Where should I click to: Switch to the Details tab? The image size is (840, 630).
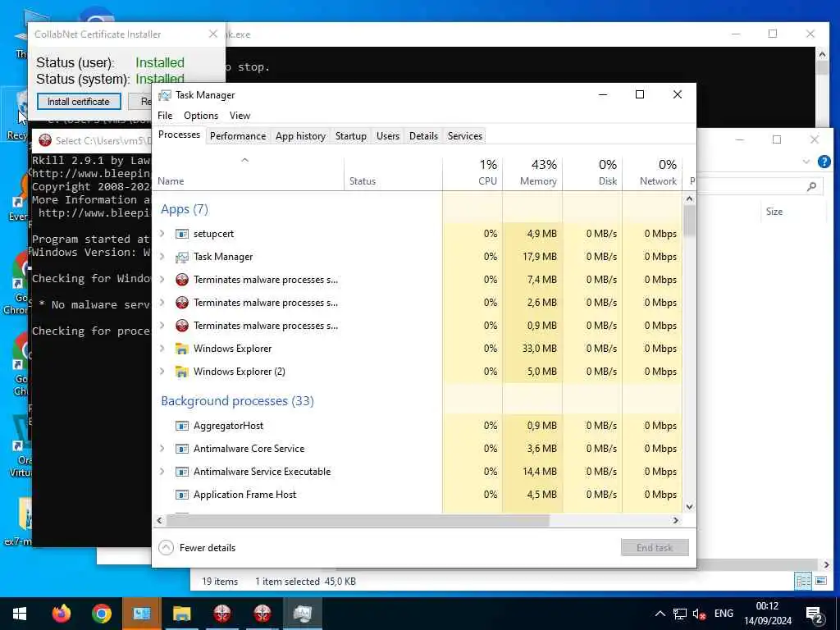click(x=423, y=136)
